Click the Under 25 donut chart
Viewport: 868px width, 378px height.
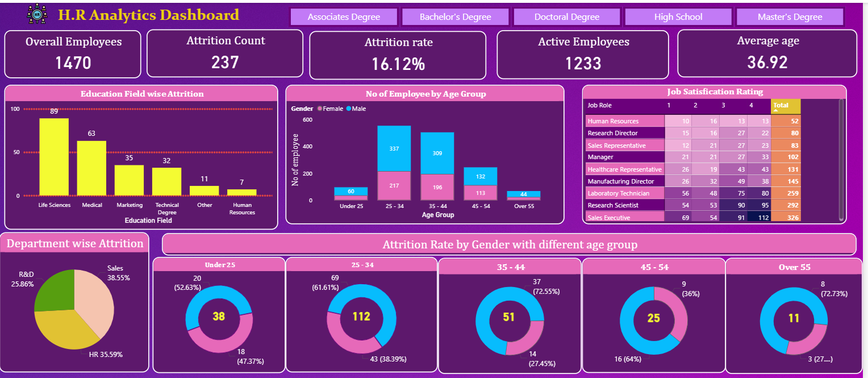pos(219,318)
